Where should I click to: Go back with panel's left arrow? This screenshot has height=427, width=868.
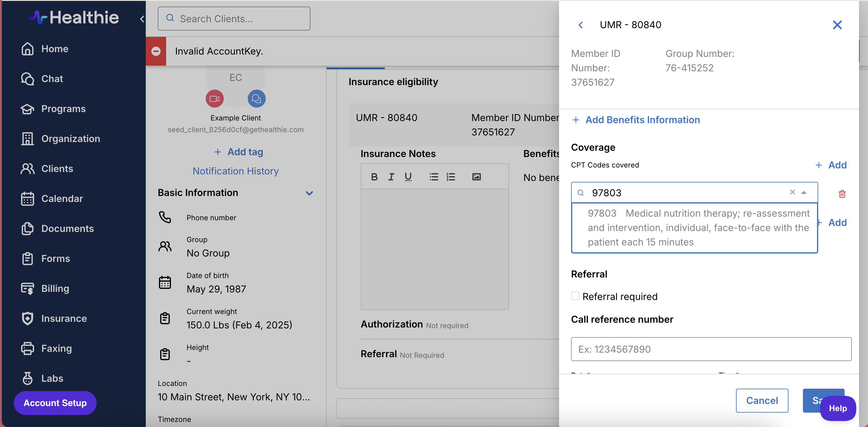coord(581,25)
